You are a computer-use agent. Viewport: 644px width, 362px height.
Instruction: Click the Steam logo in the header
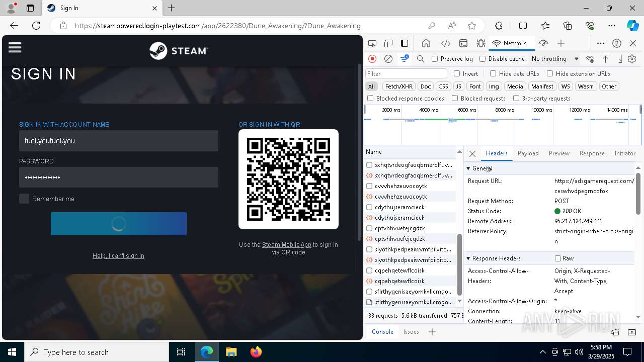(x=179, y=51)
